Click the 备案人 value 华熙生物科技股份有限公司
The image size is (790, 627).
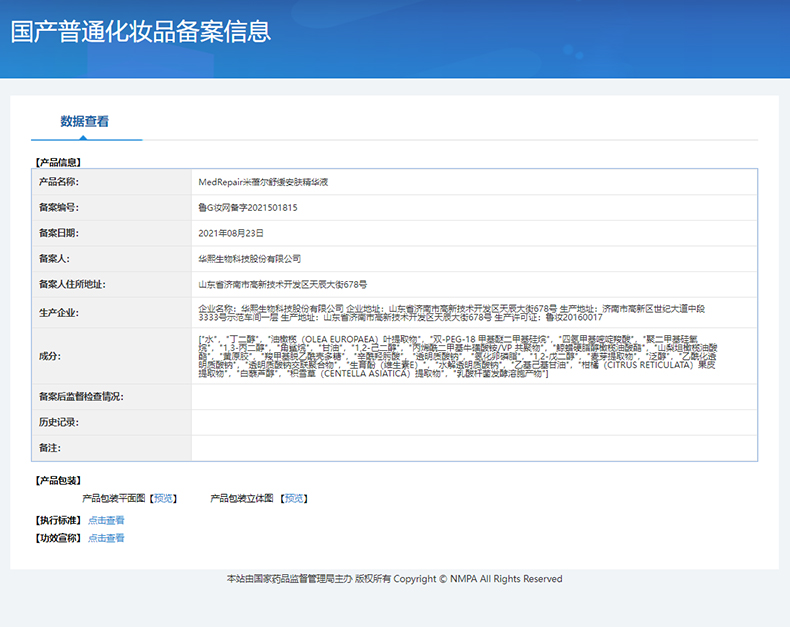tap(250, 258)
